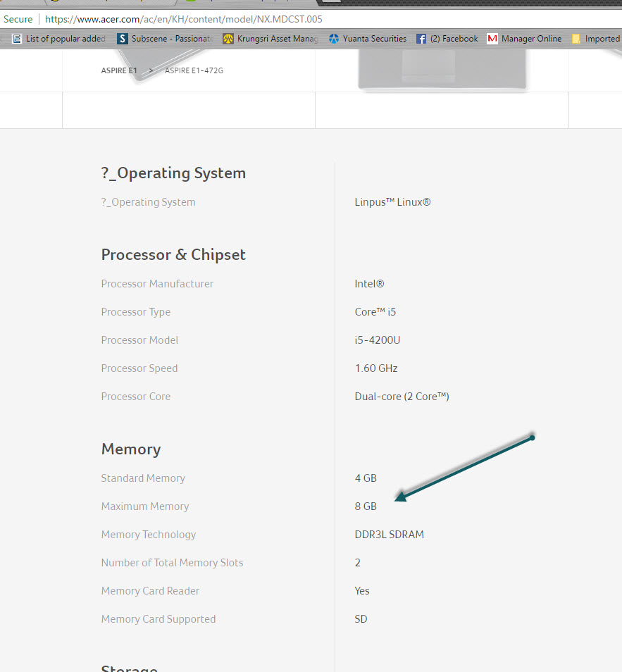This screenshot has height=672, width=622.
Task: Click the Memory section heading
Action: [x=131, y=449]
